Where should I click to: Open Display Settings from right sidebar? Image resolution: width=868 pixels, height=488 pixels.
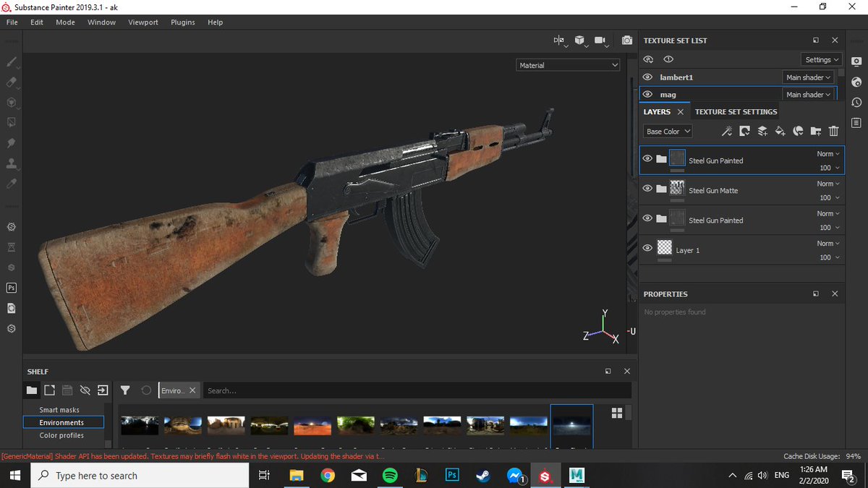856,61
